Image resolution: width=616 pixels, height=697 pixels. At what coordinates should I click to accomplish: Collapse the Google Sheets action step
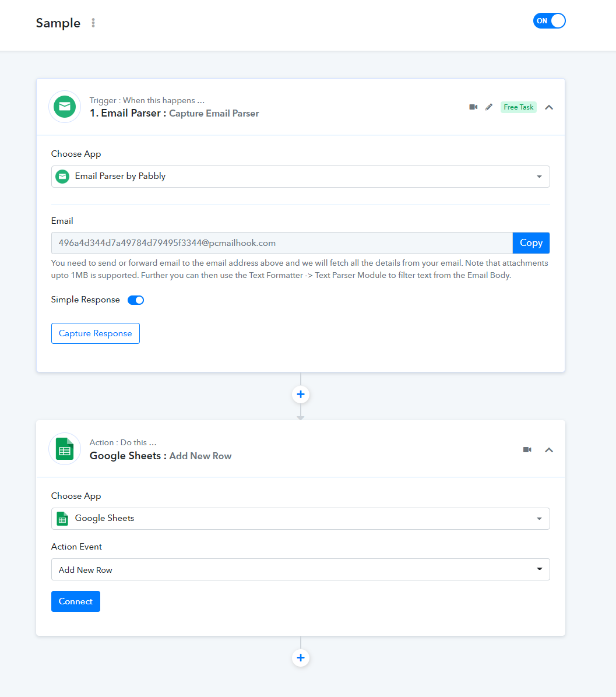[x=549, y=450]
